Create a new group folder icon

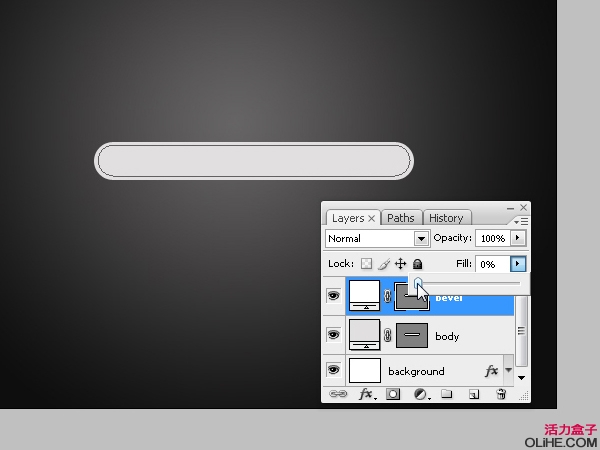tap(447, 394)
